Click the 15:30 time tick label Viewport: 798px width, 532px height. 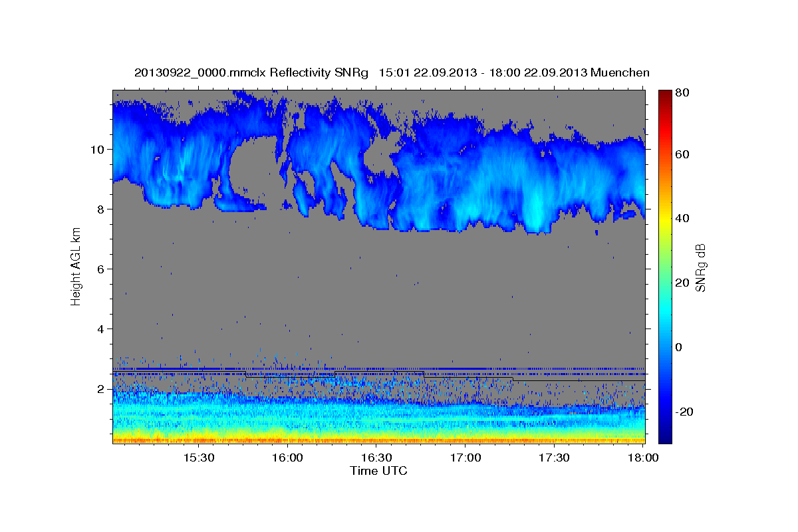pyautogui.click(x=198, y=458)
